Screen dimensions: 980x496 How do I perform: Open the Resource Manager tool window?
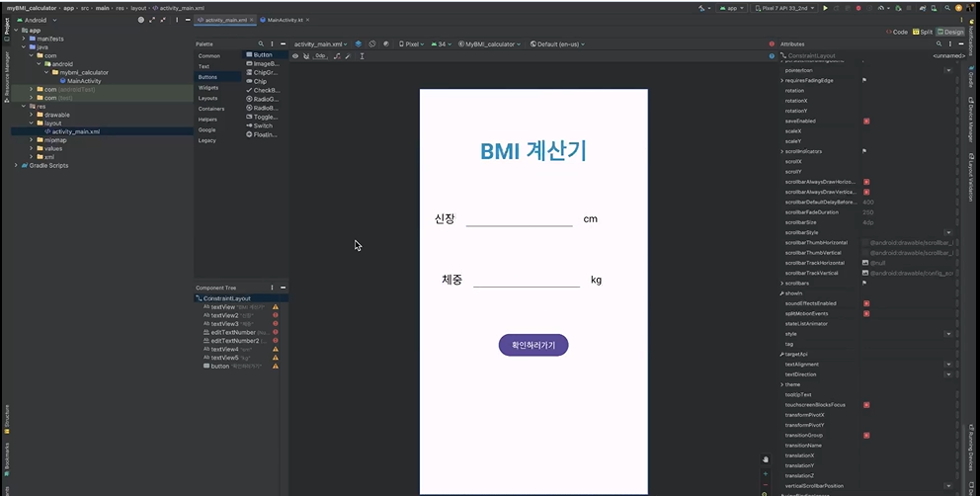click(x=6, y=78)
